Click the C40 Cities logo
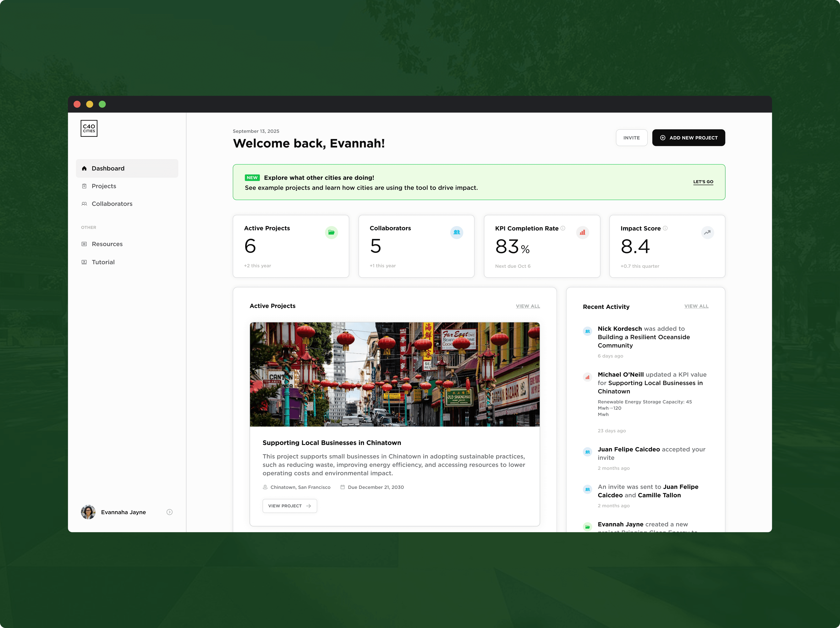 point(89,128)
